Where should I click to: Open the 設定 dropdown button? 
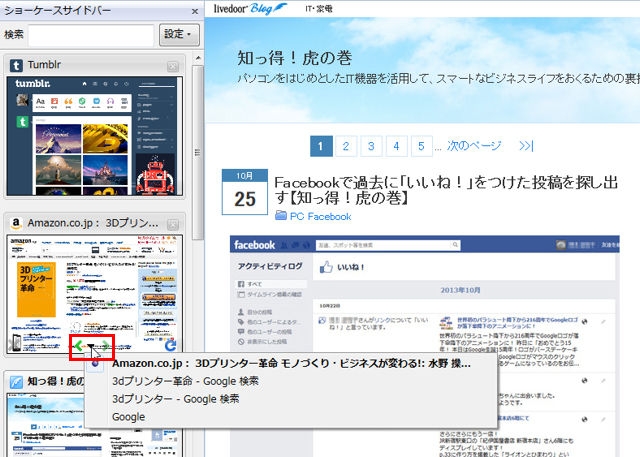179,34
